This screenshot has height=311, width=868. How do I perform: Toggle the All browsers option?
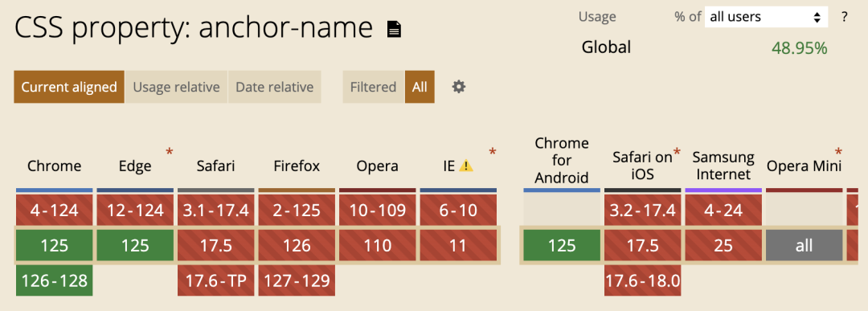pyautogui.click(x=420, y=87)
